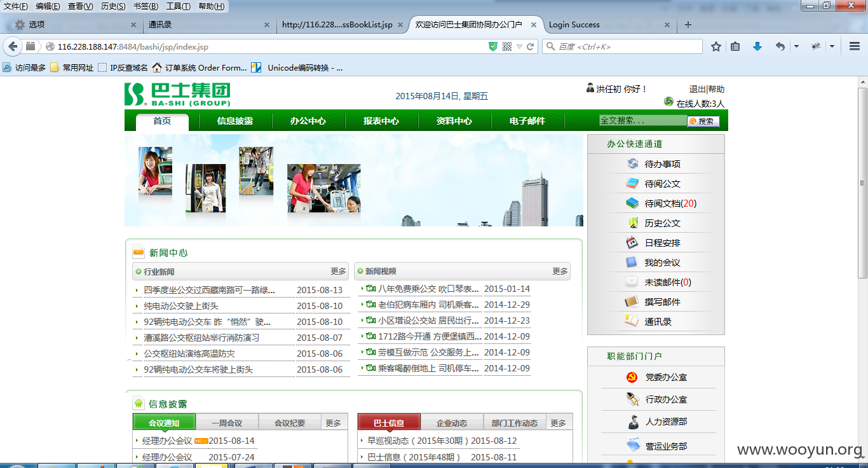
Task: Open the 历史(S) menu
Action: click(x=113, y=6)
